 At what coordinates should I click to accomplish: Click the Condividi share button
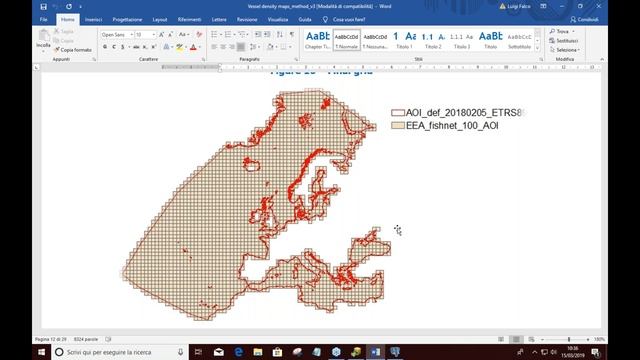pyautogui.click(x=584, y=20)
